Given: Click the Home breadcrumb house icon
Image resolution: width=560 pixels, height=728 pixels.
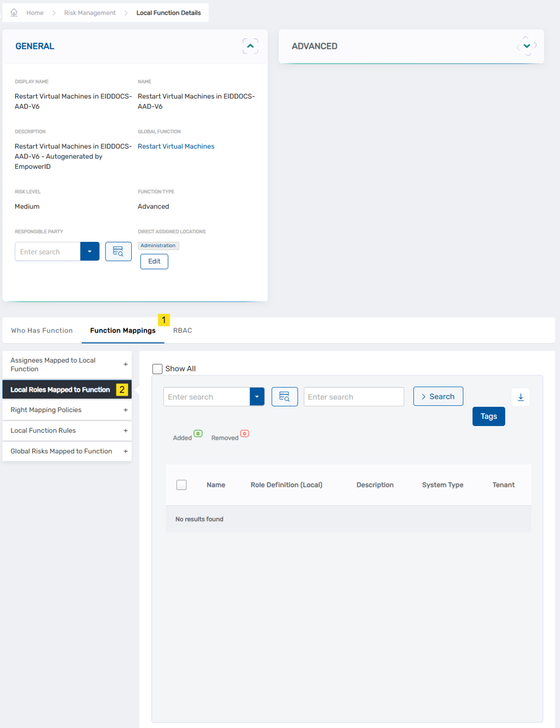Looking at the screenshot, I should click(14, 13).
